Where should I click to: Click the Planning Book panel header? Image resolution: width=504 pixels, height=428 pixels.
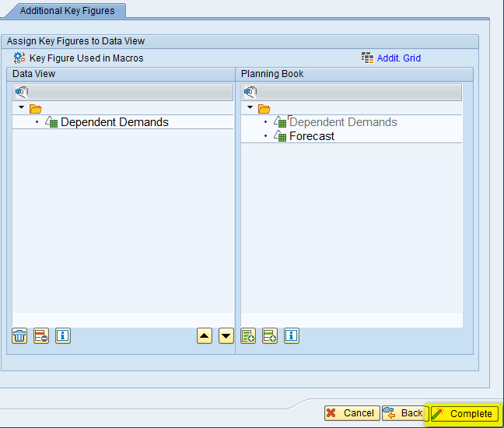coord(354,74)
